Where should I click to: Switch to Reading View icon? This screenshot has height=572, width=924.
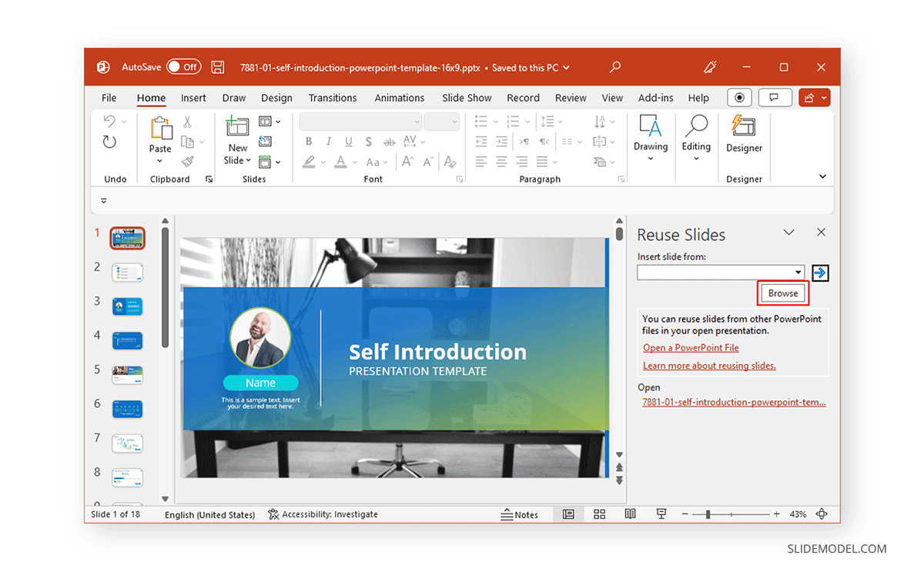(630, 514)
